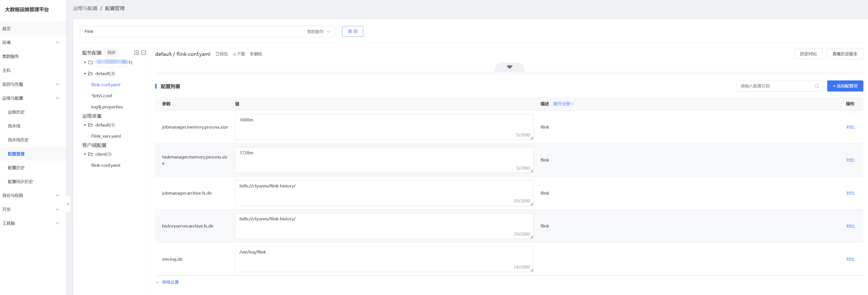Open 流水线历史 submenu item
Screen dimensions: 868x295
point(33,140)
